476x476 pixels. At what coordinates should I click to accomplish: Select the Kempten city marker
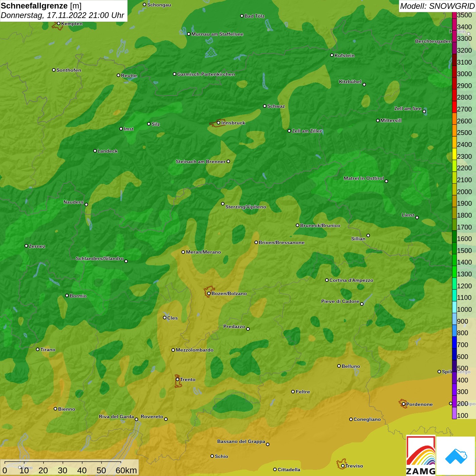58,23
